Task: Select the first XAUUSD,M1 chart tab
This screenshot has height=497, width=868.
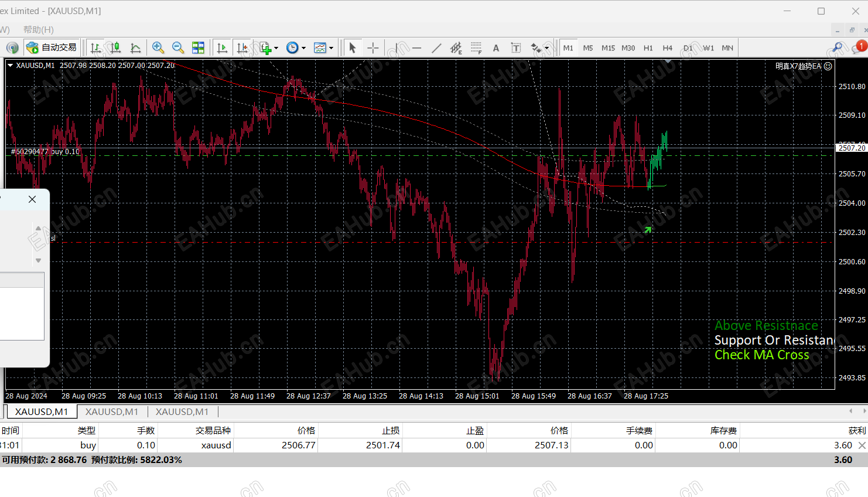Action: click(x=41, y=411)
